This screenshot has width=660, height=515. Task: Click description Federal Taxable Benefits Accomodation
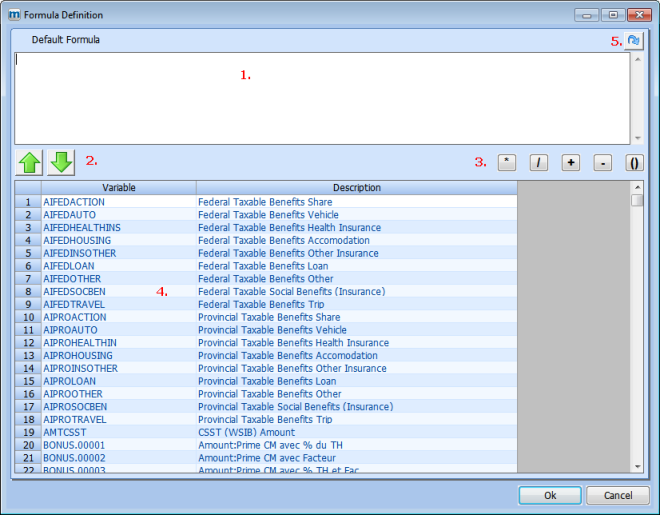point(284,240)
